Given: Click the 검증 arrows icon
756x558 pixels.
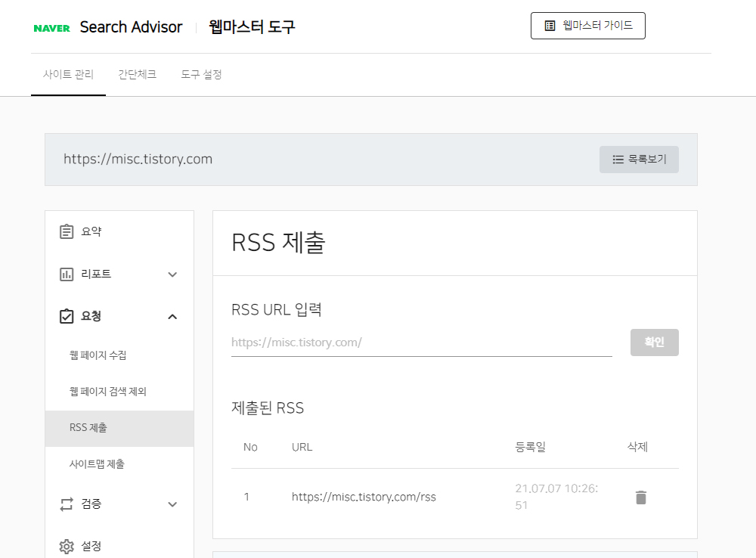Looking at the screenshot, I should click(67, 504).
